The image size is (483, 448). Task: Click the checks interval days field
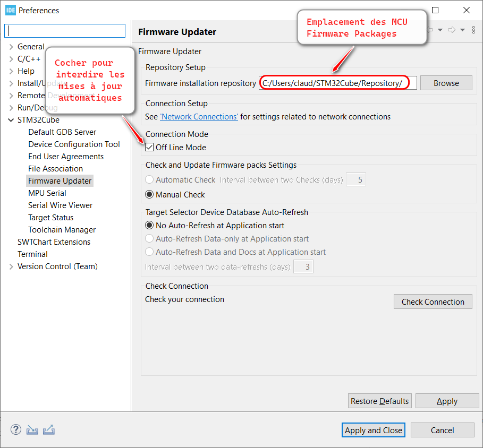click(356, 180)
